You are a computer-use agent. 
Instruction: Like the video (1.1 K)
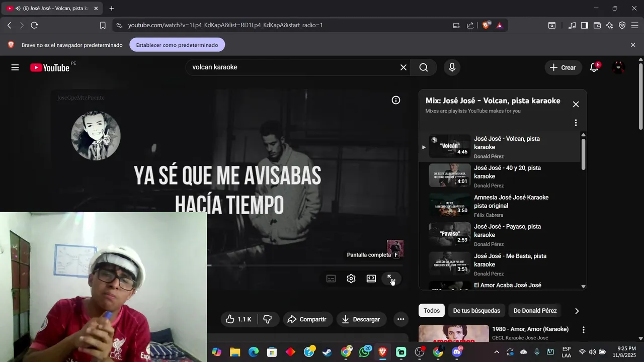[x=239, y=319]
